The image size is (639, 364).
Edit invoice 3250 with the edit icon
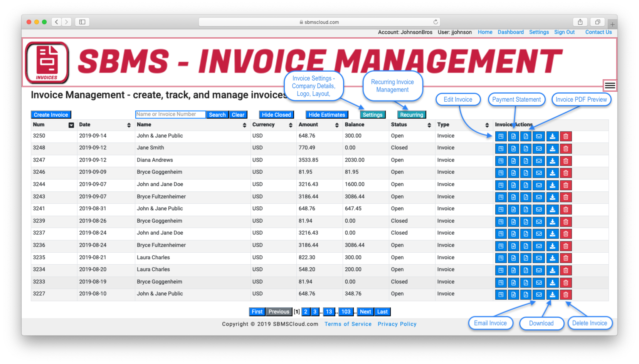[501, 136]
